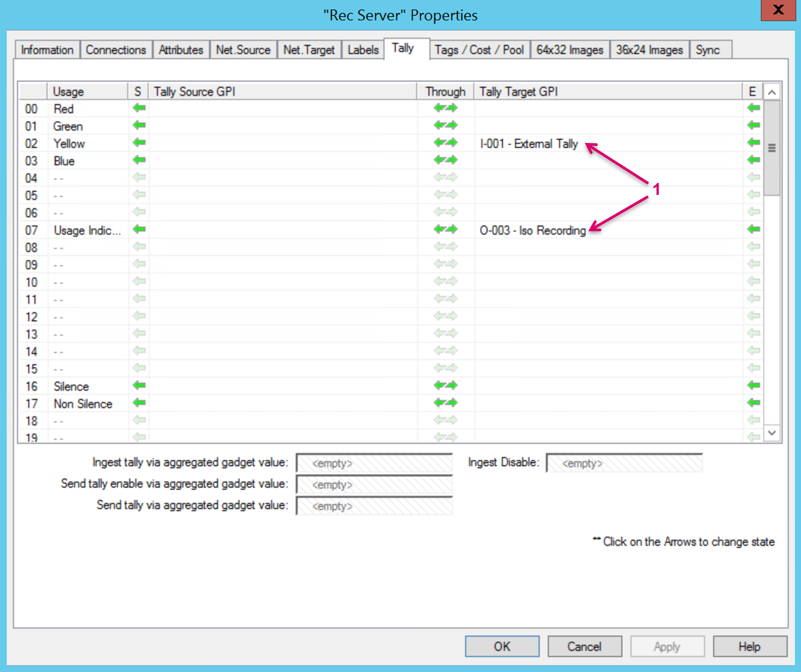Screen dimensions: 801x672
Task: Switch to the Connections tab
Action: point(115,50)
